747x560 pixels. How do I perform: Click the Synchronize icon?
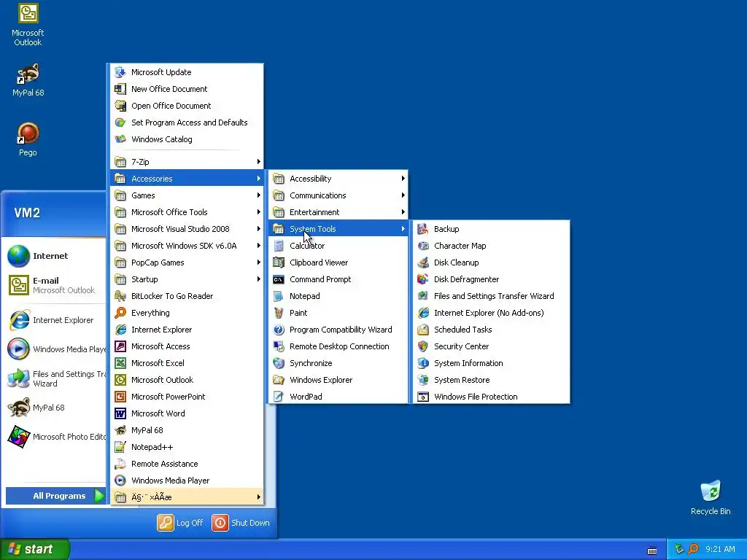coord(278,363)
